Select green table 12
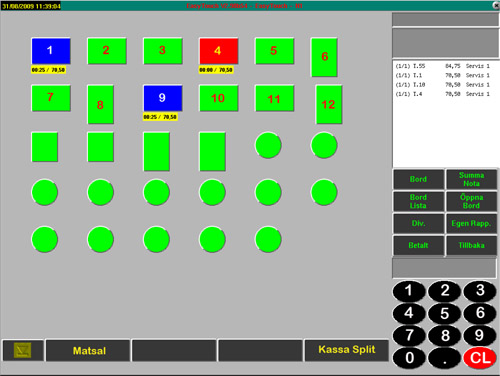The width and height of the screenshot is (500, 376). [329, 104]
